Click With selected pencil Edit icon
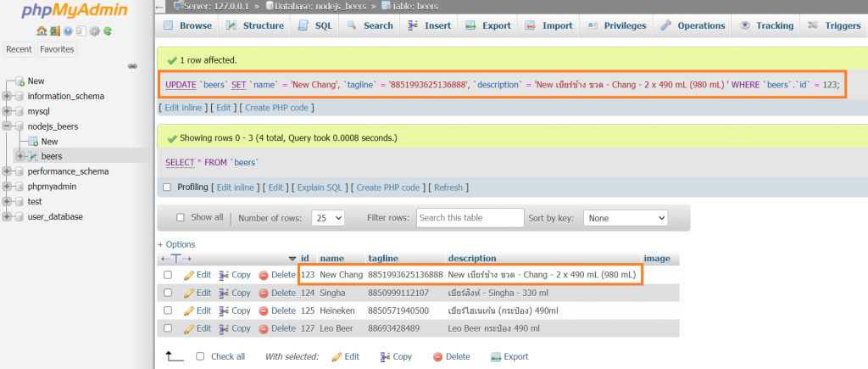 tap(337, 357)
